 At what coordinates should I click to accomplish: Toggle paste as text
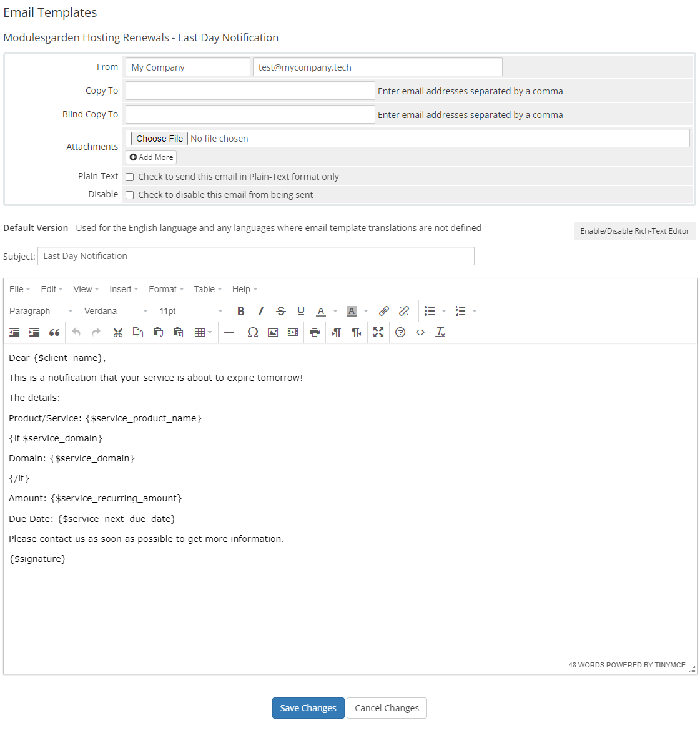(178, 332)
